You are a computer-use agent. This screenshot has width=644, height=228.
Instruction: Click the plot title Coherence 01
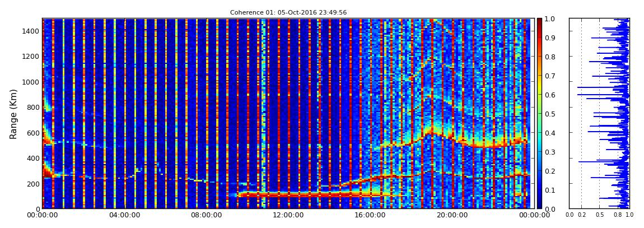tap(288, 12)
